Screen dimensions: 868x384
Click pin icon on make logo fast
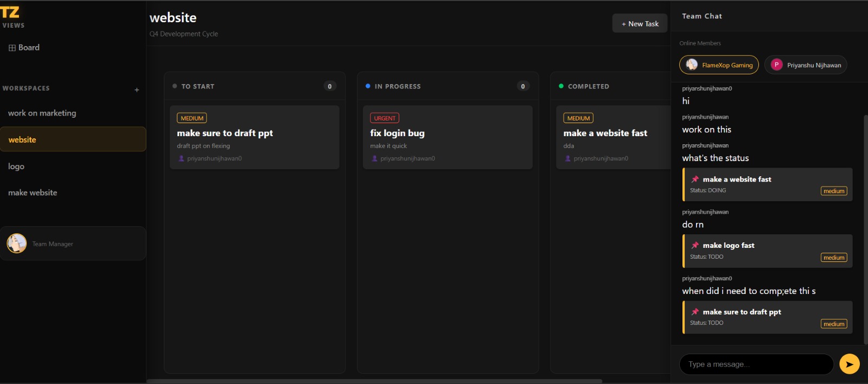pyautogui.click(x=695, y=245)
